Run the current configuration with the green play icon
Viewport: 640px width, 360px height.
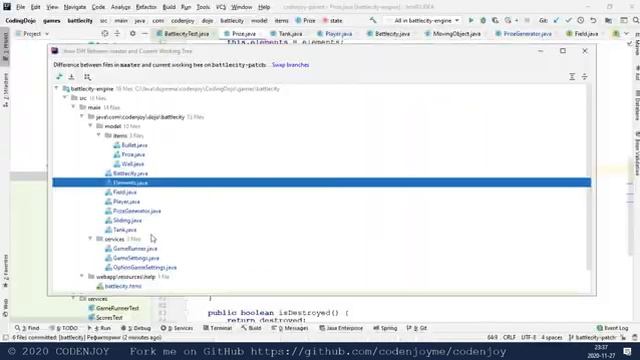tap(471, 20)
